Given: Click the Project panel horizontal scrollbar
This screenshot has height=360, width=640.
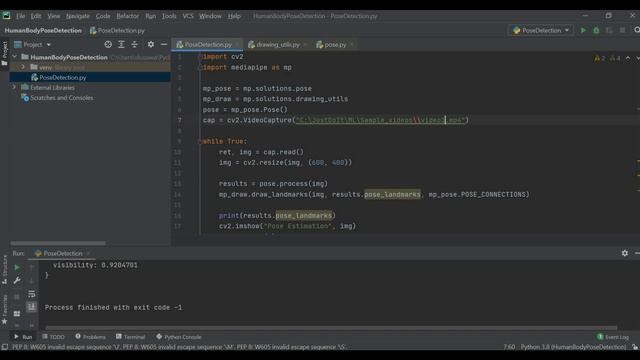Looking at the screenshot, I should (x=58, y=243).
